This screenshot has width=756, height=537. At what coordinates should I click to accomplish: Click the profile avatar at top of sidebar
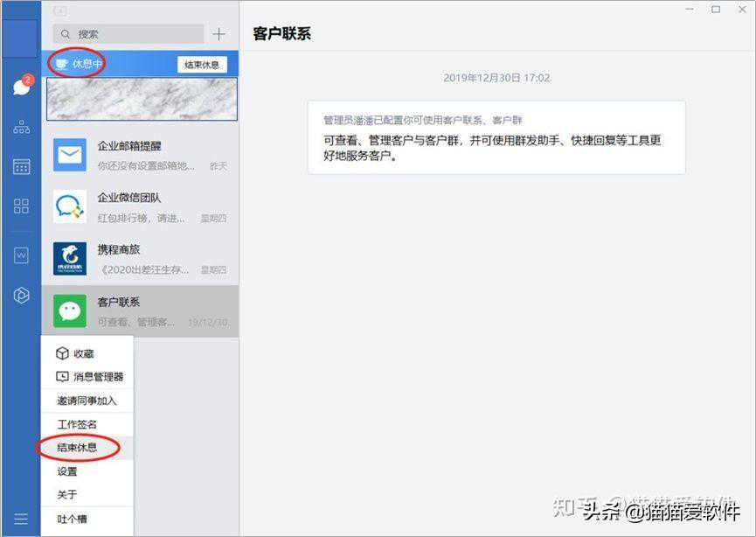click(x=20, y=39)
